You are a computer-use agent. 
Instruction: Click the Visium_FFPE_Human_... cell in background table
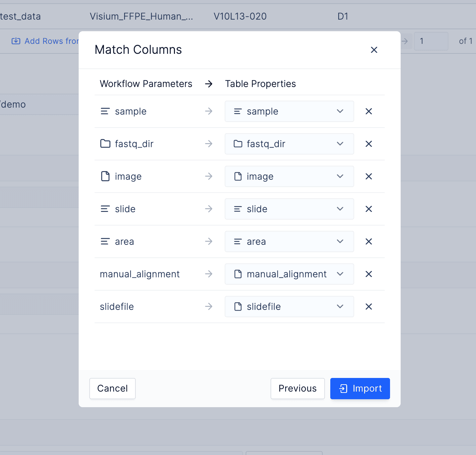[141, 16]
